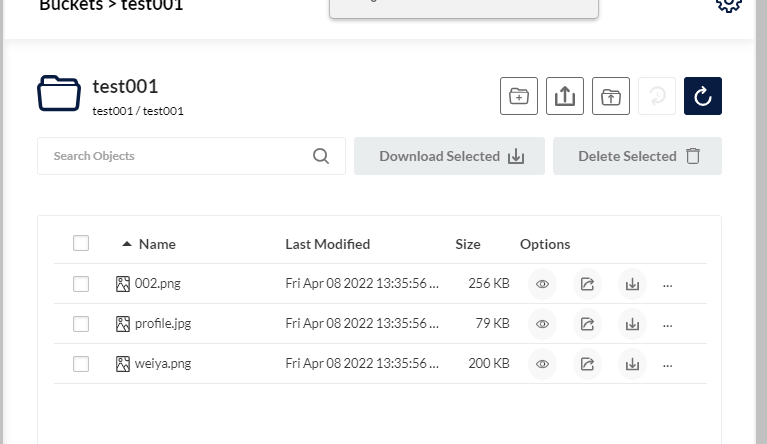
Task: Expand more options for weiya.png
Action: (668, 364)
